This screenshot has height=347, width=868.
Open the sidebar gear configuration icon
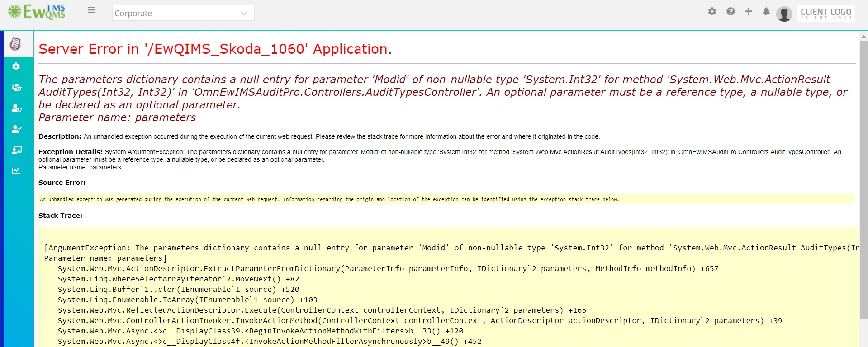[x=16, y=66]
